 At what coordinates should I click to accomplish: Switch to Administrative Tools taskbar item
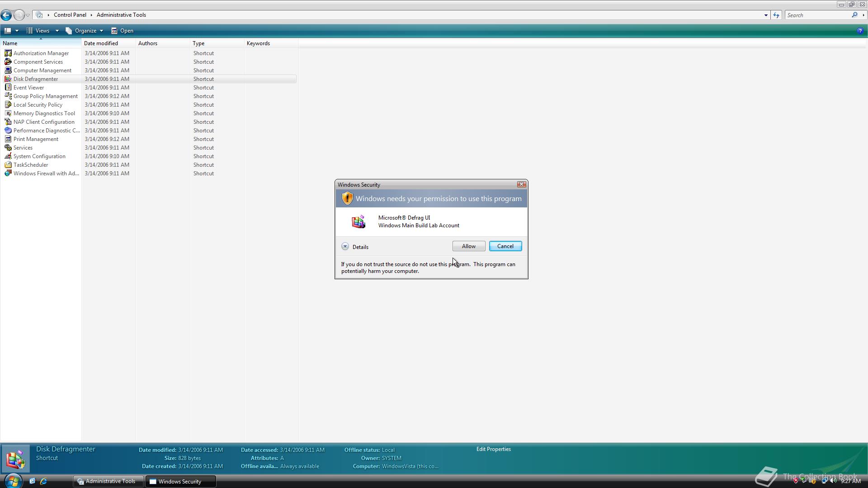(108, 481)
